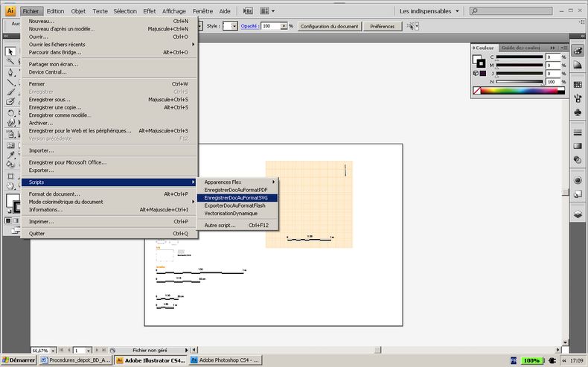Switch to Adobe Photoshop CS4 taskbar item
The image size is (588, 367).
coord(226,360)
